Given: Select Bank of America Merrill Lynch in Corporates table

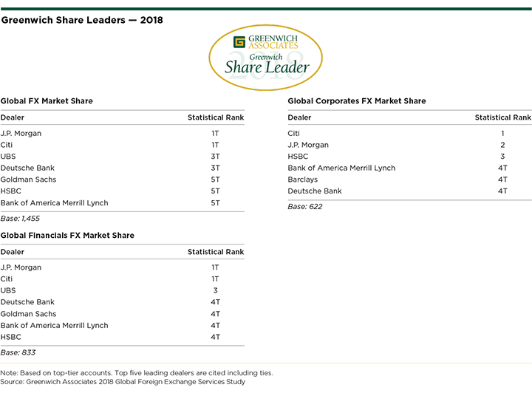Looking at the screenshot, I should [341, 168].
